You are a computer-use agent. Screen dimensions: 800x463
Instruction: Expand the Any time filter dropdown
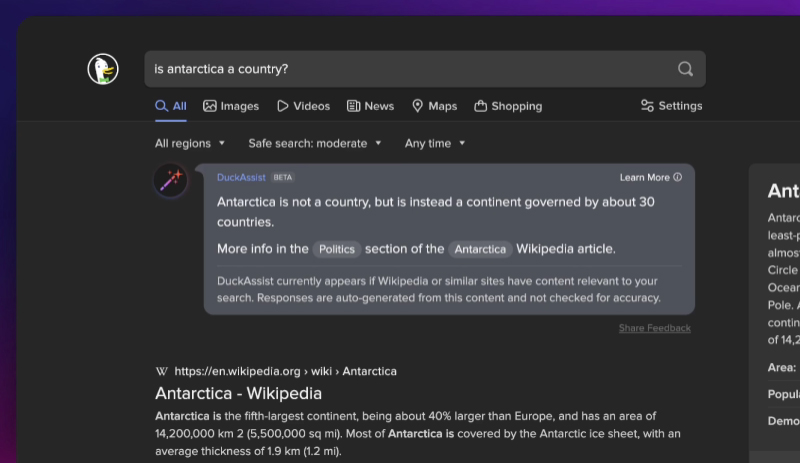coord(435,143)
